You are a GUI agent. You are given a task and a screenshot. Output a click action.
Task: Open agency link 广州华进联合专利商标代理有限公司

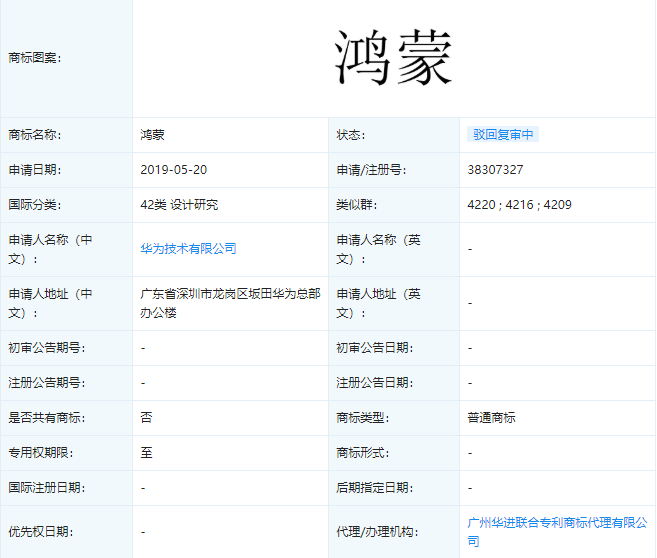coord(557,532)
